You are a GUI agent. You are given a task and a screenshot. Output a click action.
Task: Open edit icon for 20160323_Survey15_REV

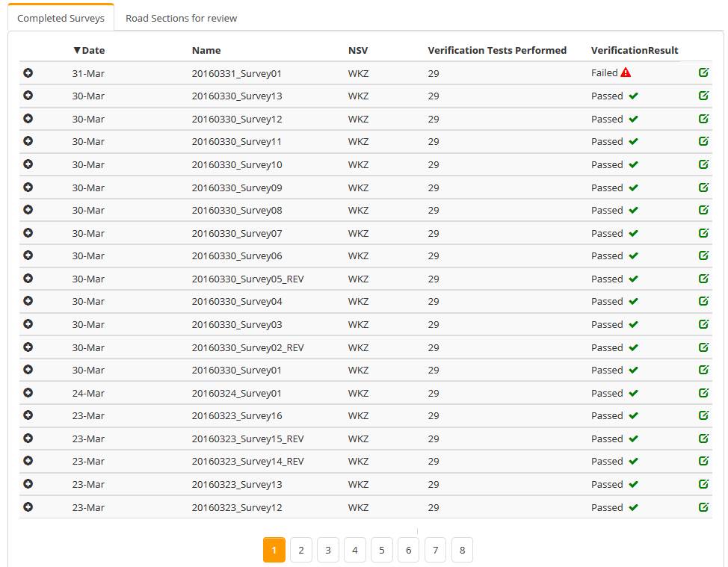pyautogui.click(x=703, y=439)
